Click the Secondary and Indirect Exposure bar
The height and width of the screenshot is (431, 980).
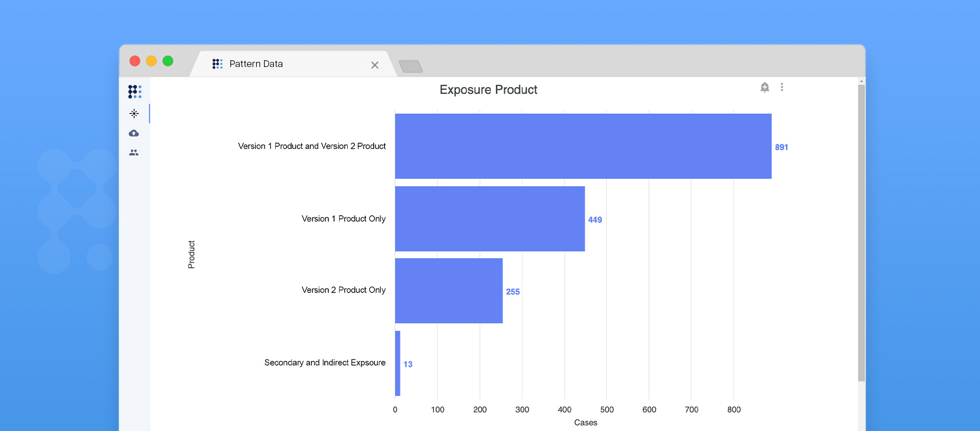(398, 364)
